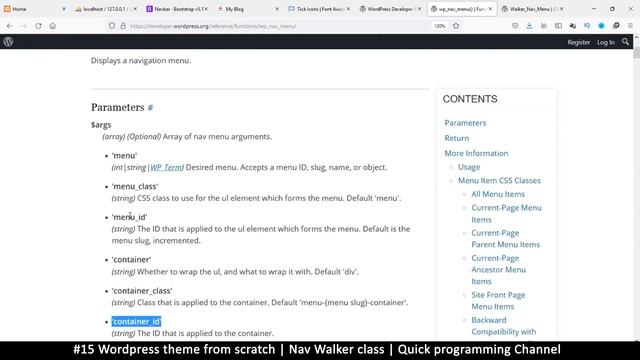Jump to Backward Compatibility section link
Image resolution: width=640 pixels, height=360 pixels.
click(x=503, y=326)
